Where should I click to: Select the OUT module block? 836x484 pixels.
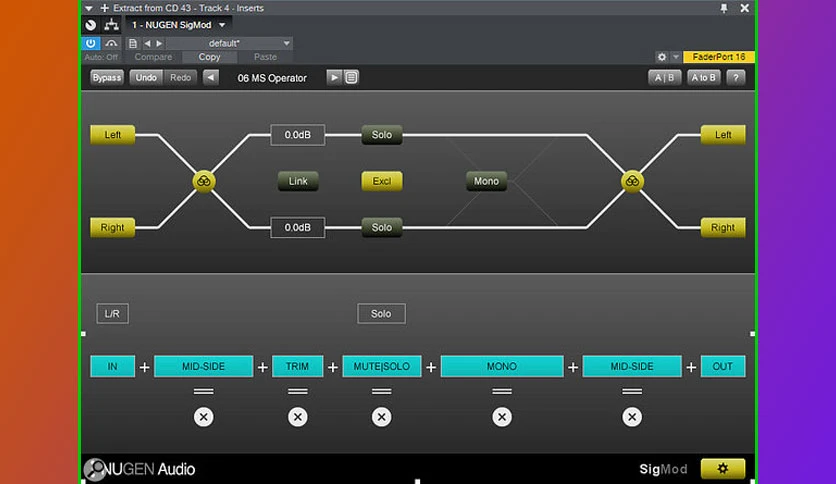(723, 366)
